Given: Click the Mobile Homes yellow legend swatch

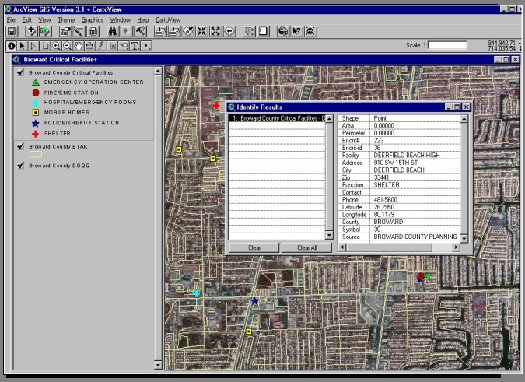Looking at the screenshot, I should click(36, 112).
